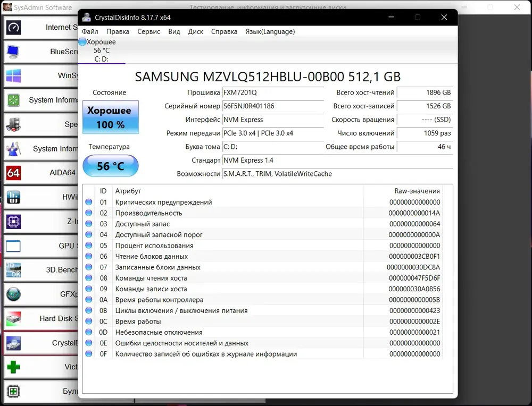The width and height of the screenshot is (532, 406).
Task: Click the Z-In… purple chip icon
Action: (13, 222)
